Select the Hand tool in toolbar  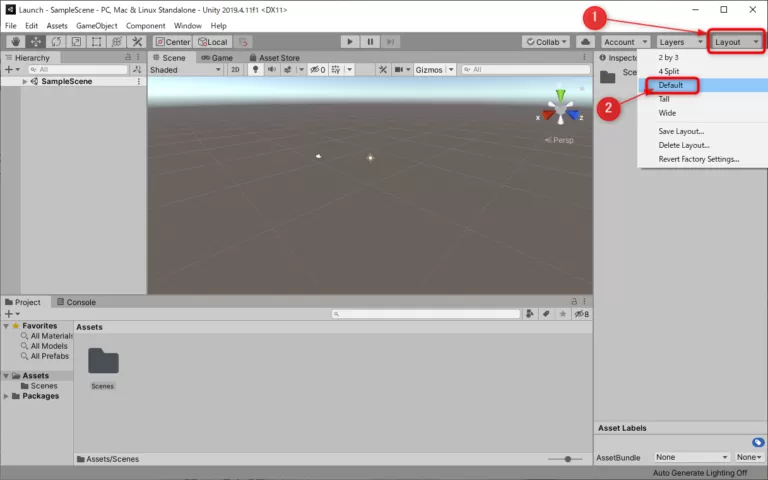[x=15, y=42]
